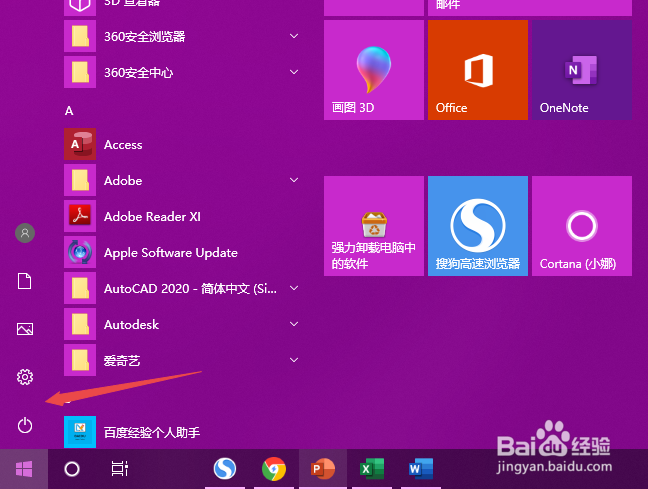Click the letter A group header
Viewport: 648px width, 489px height.
point(69,111)
